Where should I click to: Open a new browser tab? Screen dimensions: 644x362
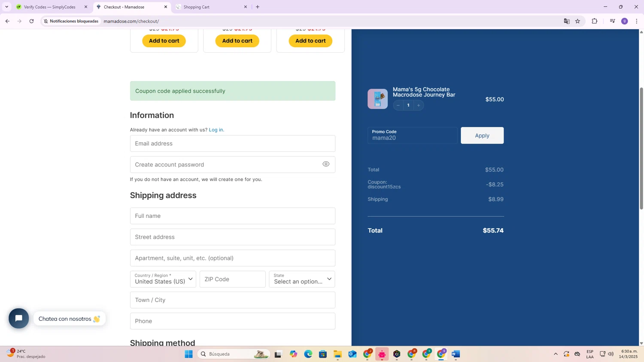258,7
